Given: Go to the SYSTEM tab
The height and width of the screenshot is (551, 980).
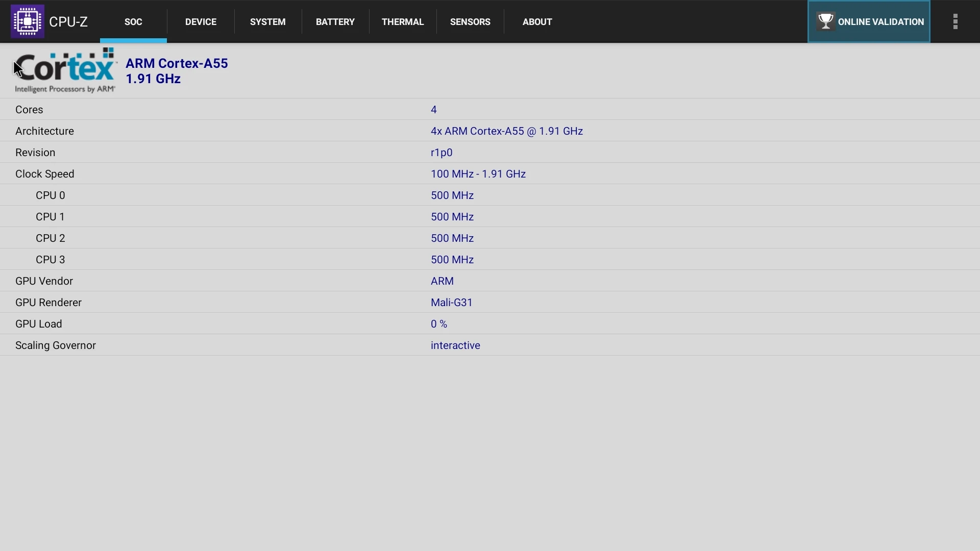Looking at the screenshot, I should coord(267,22).
